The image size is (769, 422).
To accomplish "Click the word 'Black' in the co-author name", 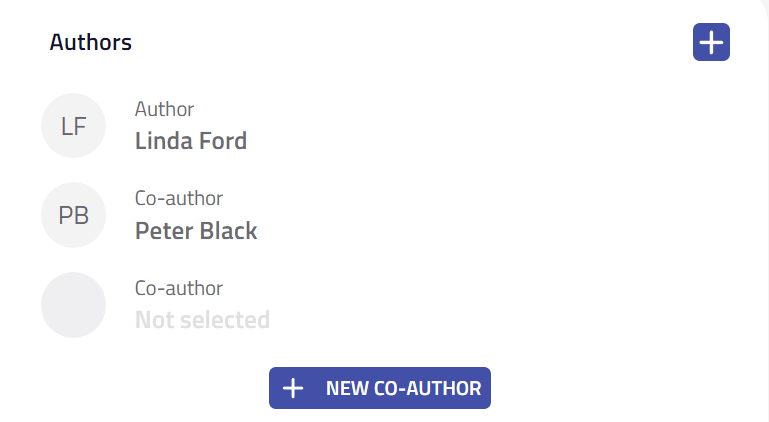I will click(228, 231).
